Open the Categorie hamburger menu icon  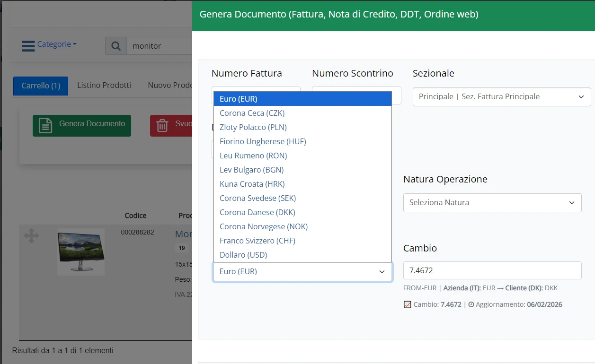pyautogui.click(x=28, y=46)
